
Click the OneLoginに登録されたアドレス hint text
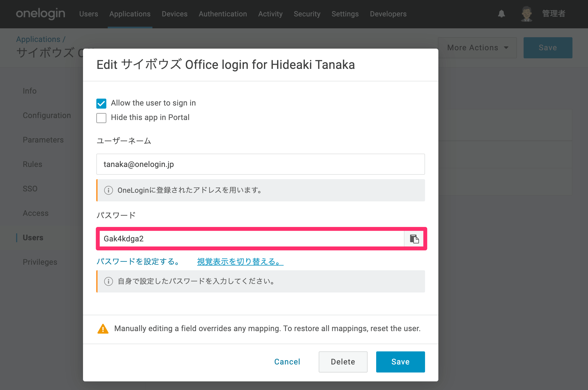click(x=190, y=190)
